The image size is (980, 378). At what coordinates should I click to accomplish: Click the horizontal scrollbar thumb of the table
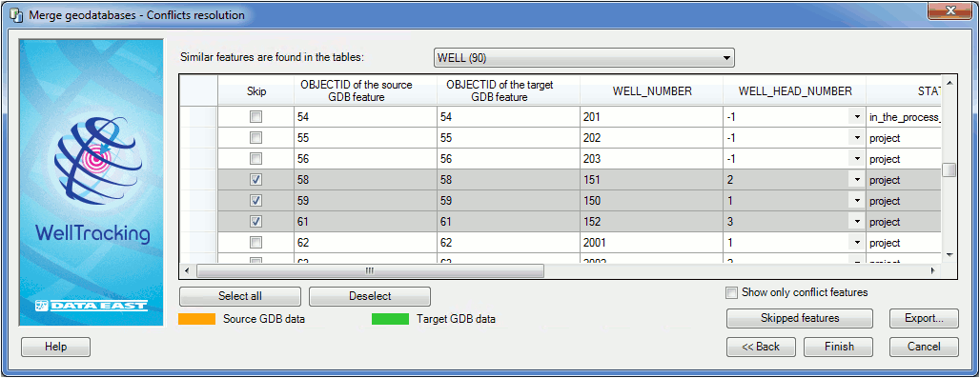pos(370,270)
